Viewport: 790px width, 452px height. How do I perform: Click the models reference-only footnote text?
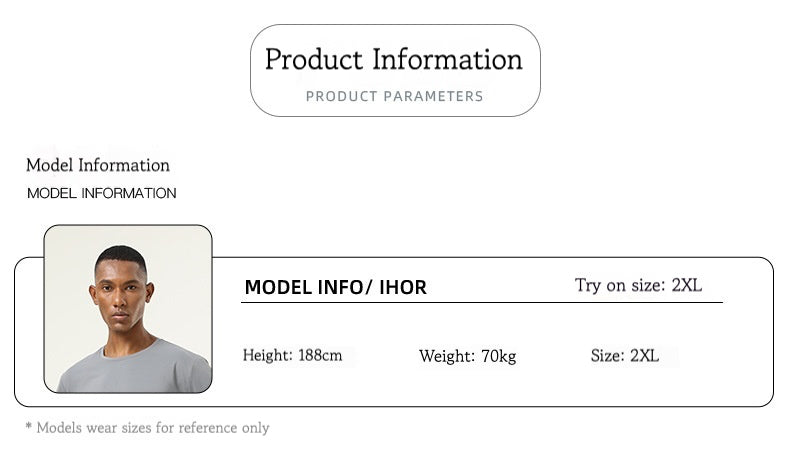coord(153,428)
